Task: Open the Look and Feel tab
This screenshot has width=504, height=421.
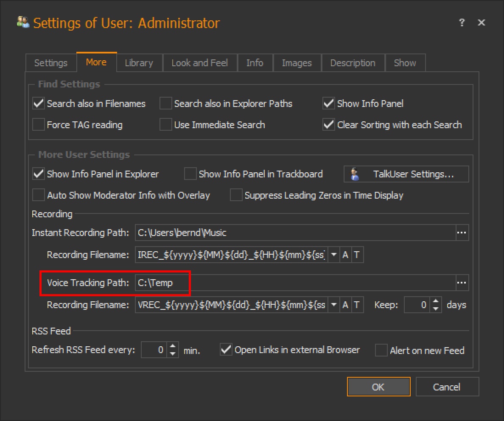Action: (x=199, y=63)
